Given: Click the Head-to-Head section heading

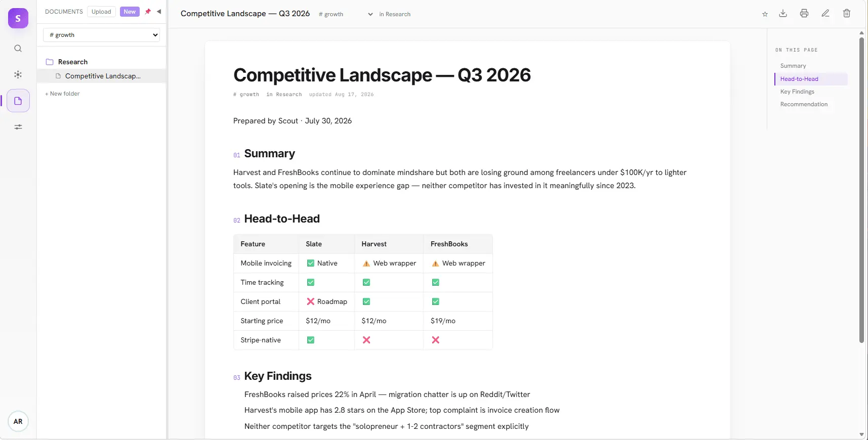Looking at the screenshot, I should [x=282, y=219].
